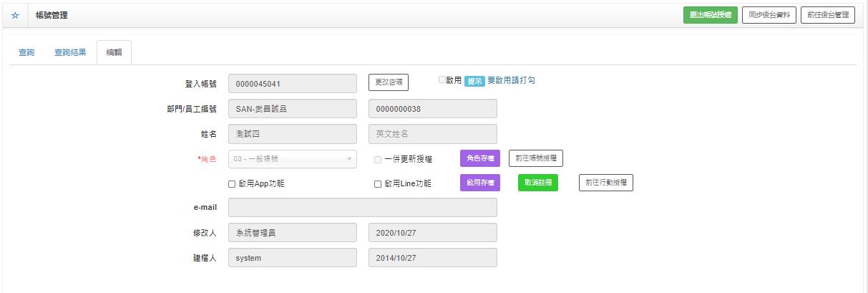Toggle the 一併更新授權 checkbox
Viewport: 868px width, 293px height.
[378, 159]
